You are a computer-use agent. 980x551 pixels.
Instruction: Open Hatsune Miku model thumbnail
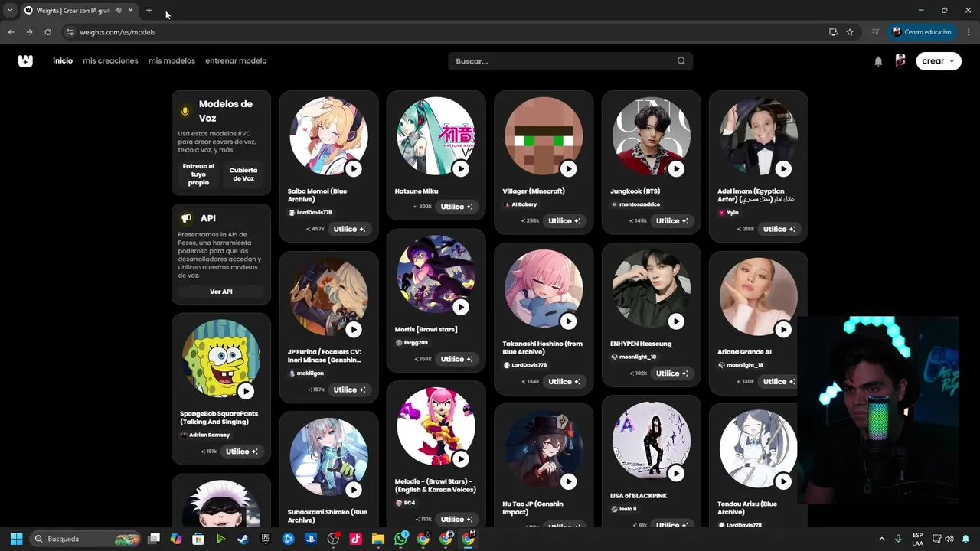point(436,136)
